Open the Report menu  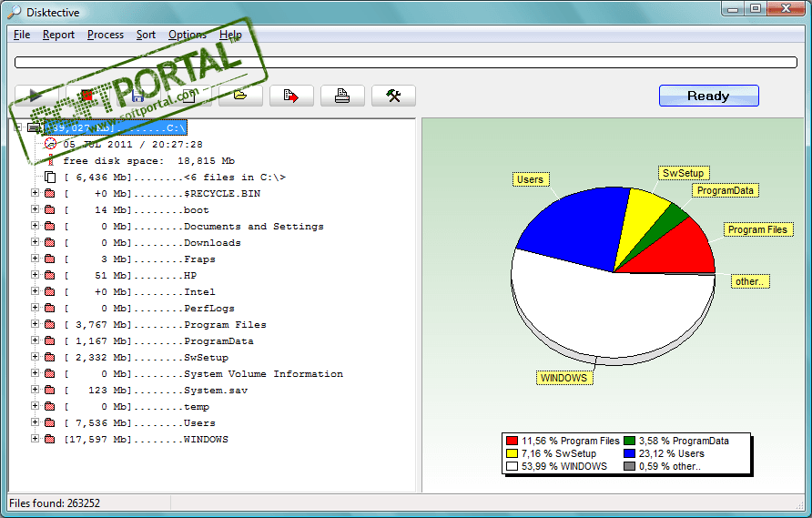tap(58, 35)
